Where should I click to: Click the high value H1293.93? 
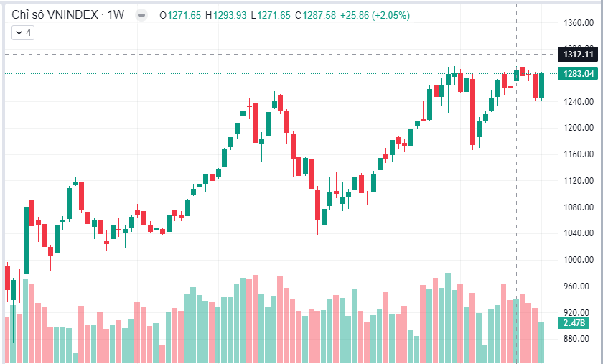pyautogui.click(x=225, y=15)
